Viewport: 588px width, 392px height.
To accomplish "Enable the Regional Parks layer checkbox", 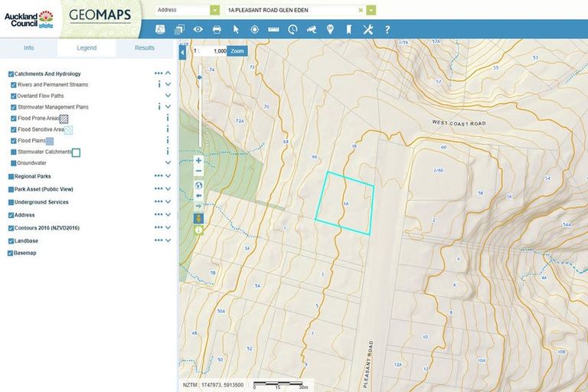I will pyautogui.click(x=11, y=176).
